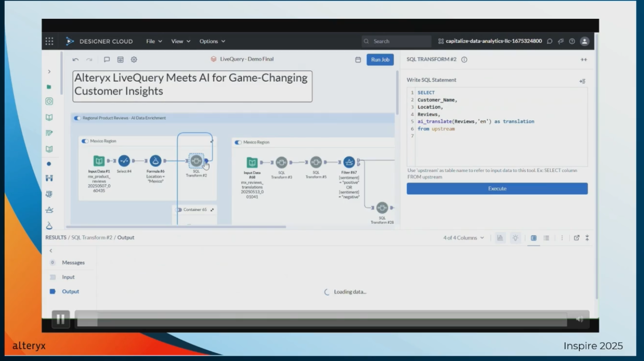This screenshot has width=644, height=361.
Task: Select the blue dot tool in palette
Action: click(x=49, y=164)
